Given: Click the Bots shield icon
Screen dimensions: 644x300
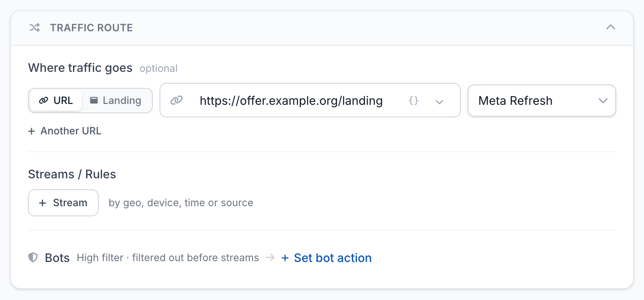Looking at the screenshot, I should point(33,258).
